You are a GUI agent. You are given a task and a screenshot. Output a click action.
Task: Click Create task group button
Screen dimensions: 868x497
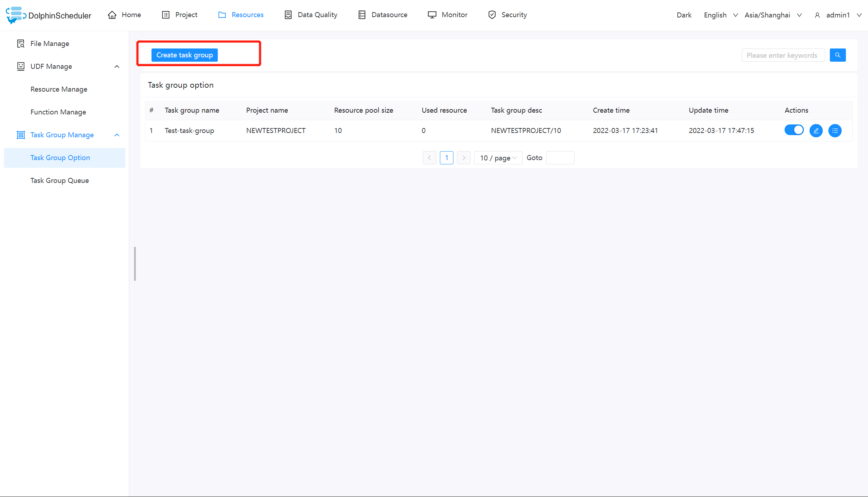tap(184, 55)
